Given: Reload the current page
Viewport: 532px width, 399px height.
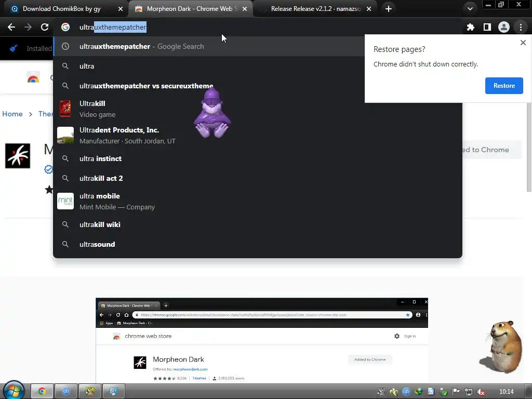Looking at the screenshot, I should pos(45,27).
